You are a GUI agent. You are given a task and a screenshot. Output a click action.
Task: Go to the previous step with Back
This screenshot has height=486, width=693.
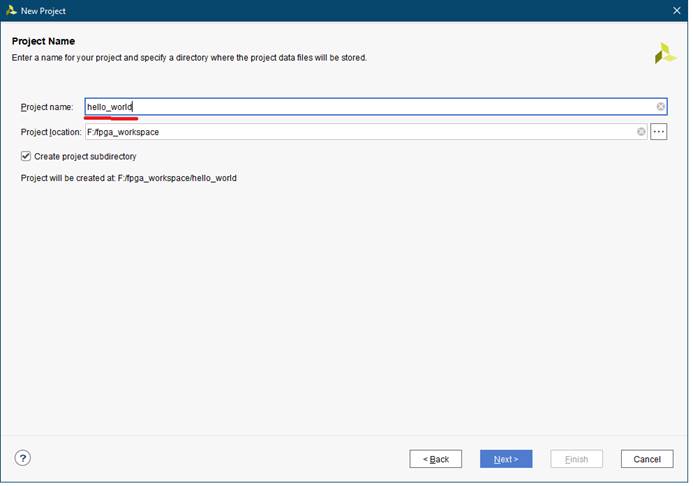click(435, 459)
